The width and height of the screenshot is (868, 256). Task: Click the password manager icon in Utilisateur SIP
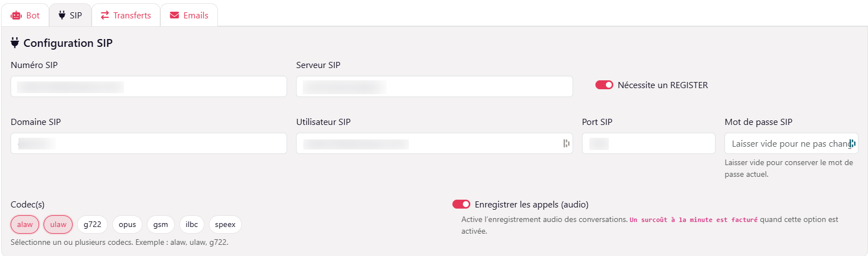(566, 143)
